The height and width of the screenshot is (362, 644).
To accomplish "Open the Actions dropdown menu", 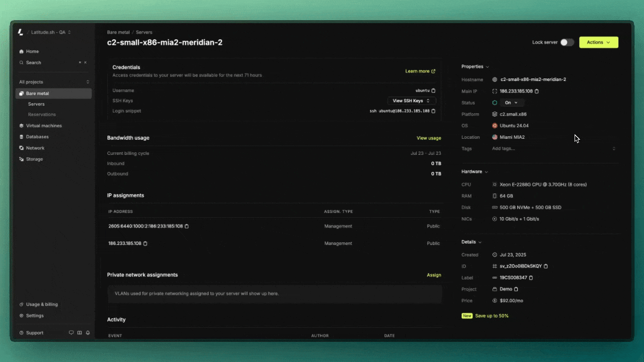I will [598, 42].
